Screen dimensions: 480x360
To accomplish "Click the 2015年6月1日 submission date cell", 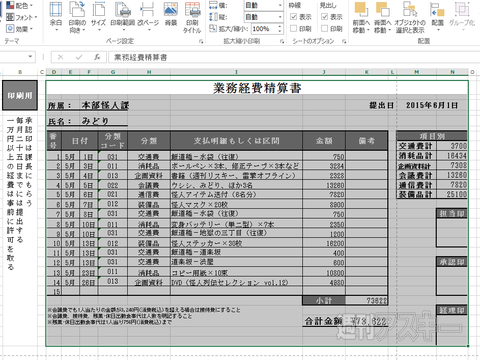I will click(432, 105).
